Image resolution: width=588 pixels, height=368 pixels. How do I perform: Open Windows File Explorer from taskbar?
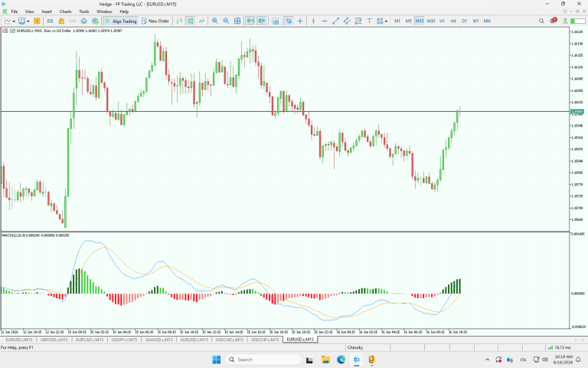325,360
